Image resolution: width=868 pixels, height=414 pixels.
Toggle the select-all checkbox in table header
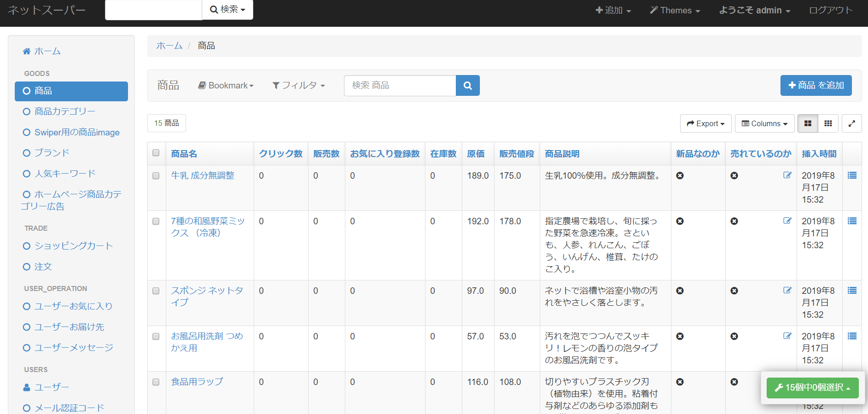[156, 153]
